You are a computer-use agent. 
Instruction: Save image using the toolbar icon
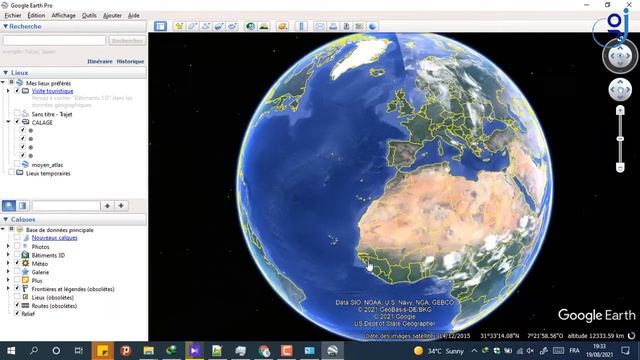click(x=346, y=26)
